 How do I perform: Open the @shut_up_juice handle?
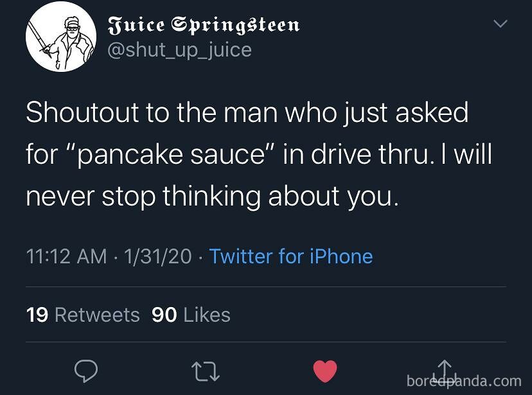(x=180, y=49)
